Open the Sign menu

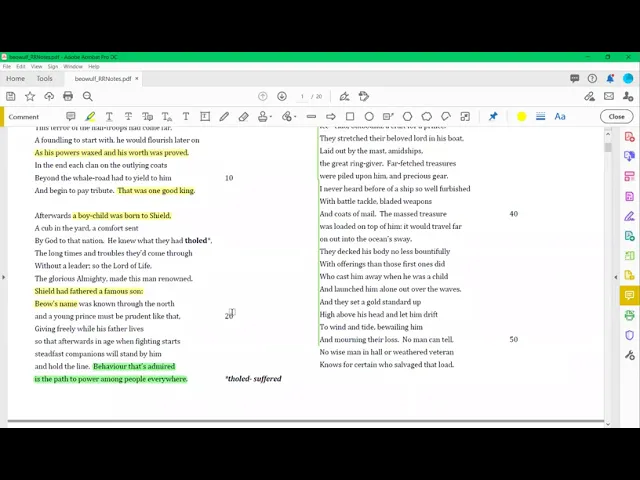click(x=53, y=67)
